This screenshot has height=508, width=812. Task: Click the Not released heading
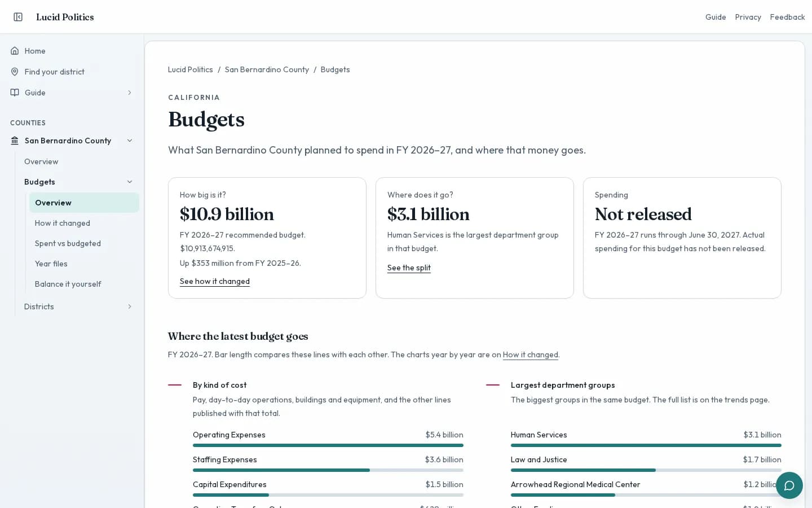coord(643,214)
